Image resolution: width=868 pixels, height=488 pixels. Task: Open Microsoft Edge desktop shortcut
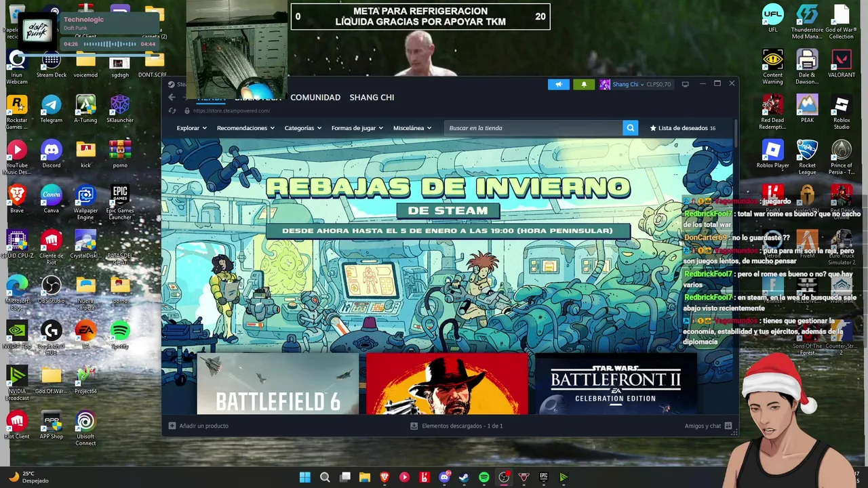click(17, 293)
